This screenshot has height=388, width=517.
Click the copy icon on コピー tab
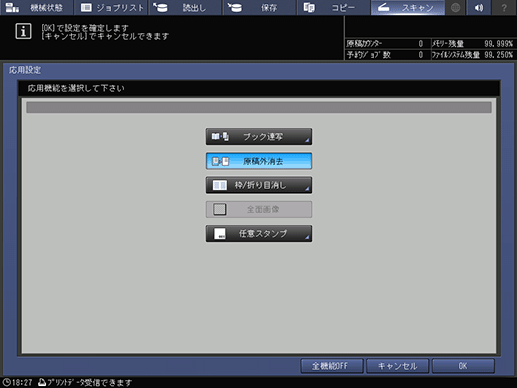[x=309, y=7]
